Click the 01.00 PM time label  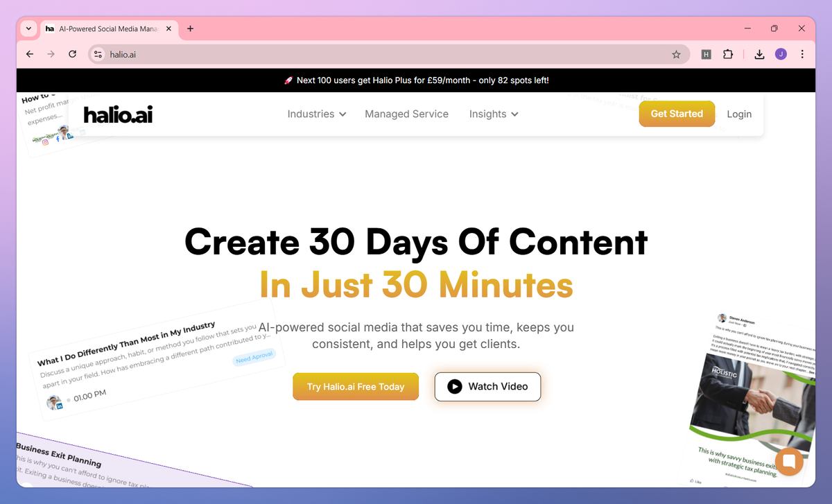[x=89, y=395]
